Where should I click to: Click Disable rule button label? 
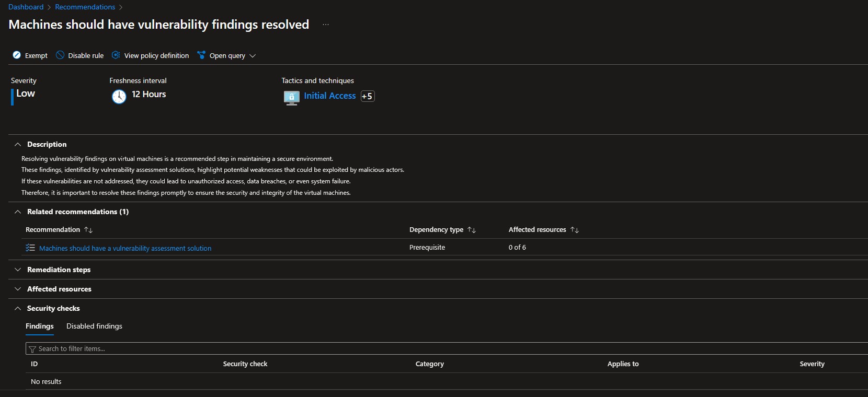click(x=86, y=55)
